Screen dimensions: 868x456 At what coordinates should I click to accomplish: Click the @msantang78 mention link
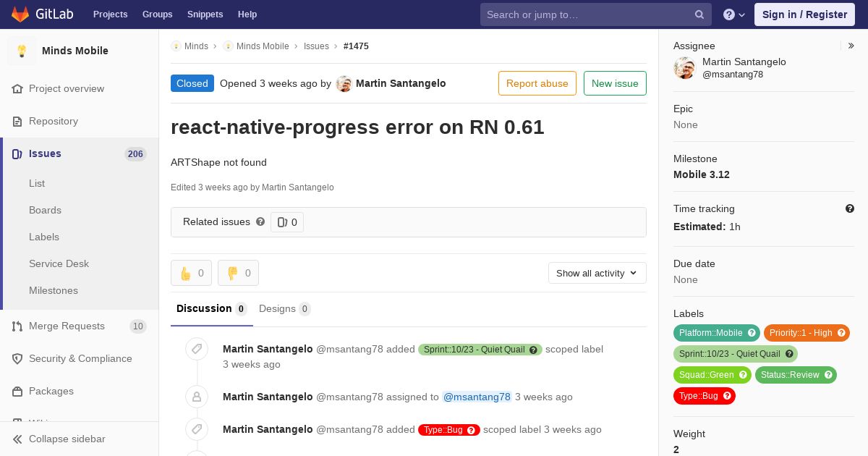click(x=477, y=397)
